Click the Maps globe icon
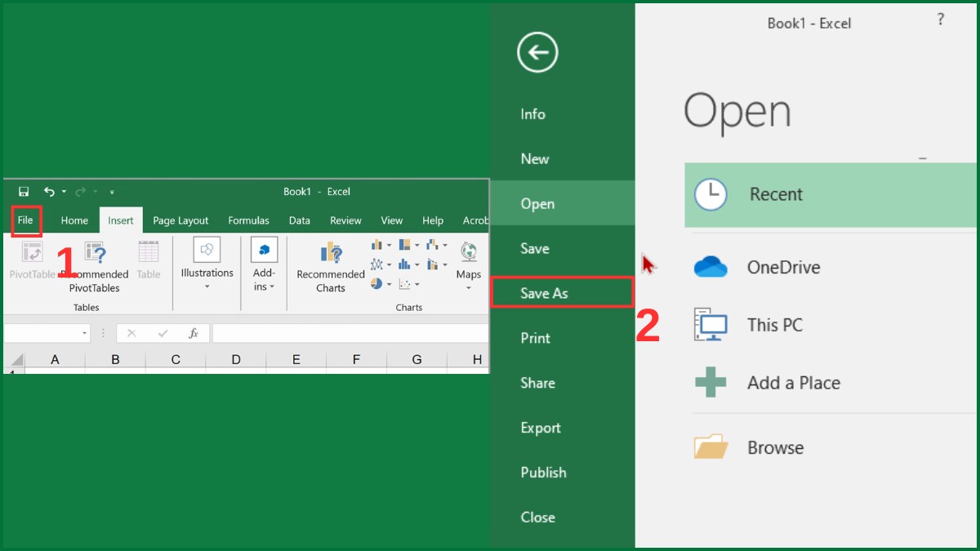980x551 pixels. (x=468, y=249)
